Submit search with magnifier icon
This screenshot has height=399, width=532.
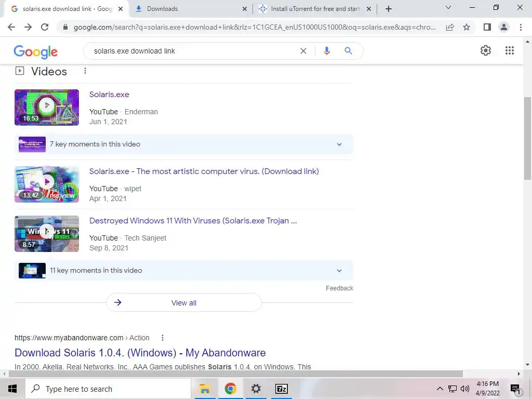coord(348,51)
